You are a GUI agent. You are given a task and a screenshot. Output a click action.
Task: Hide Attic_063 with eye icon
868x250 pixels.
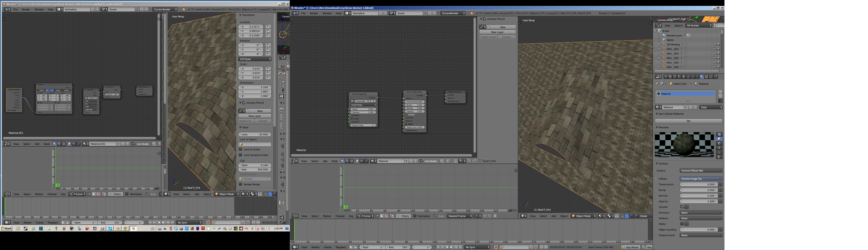point(710,49)
